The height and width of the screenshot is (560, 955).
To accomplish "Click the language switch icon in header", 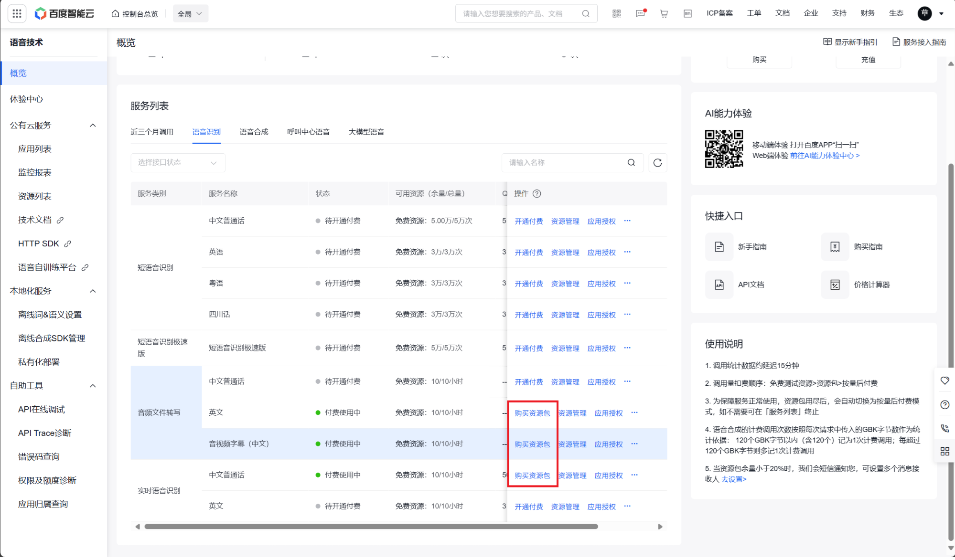I will click(687, 13).
